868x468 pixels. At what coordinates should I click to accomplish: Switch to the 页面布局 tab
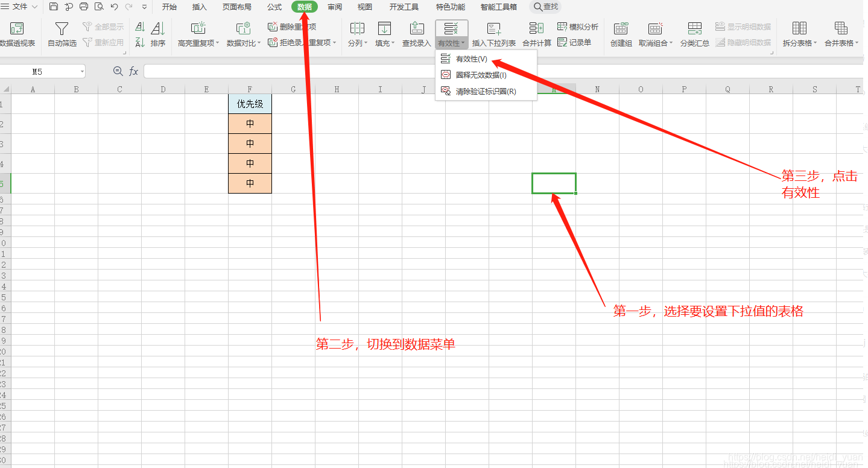pyautogui.click(x=237, y=7)
